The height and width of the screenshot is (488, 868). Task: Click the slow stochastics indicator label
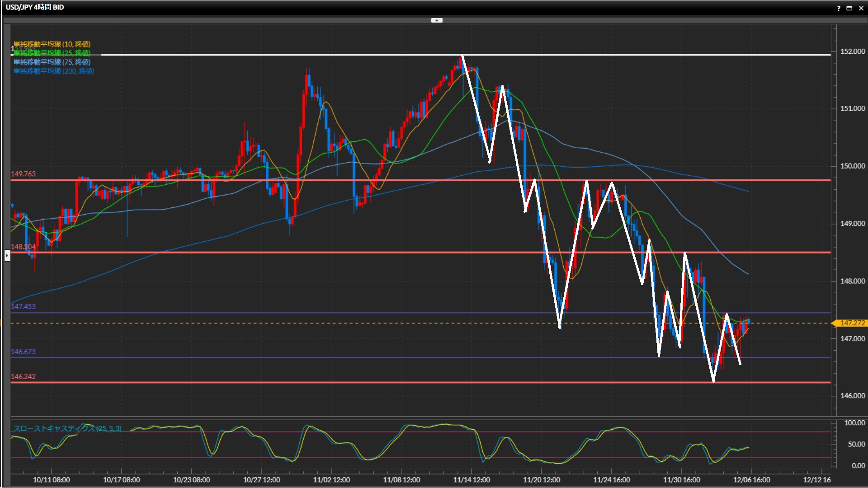pos(67,428)
